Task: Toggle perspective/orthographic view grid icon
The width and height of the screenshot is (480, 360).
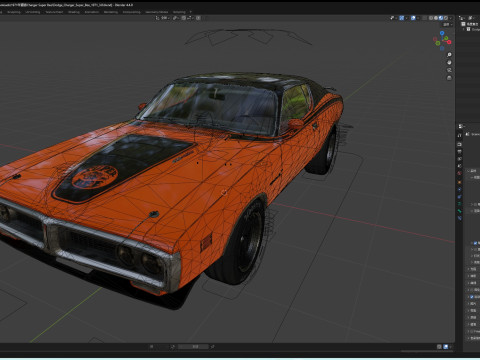Action: click(449, 78)
